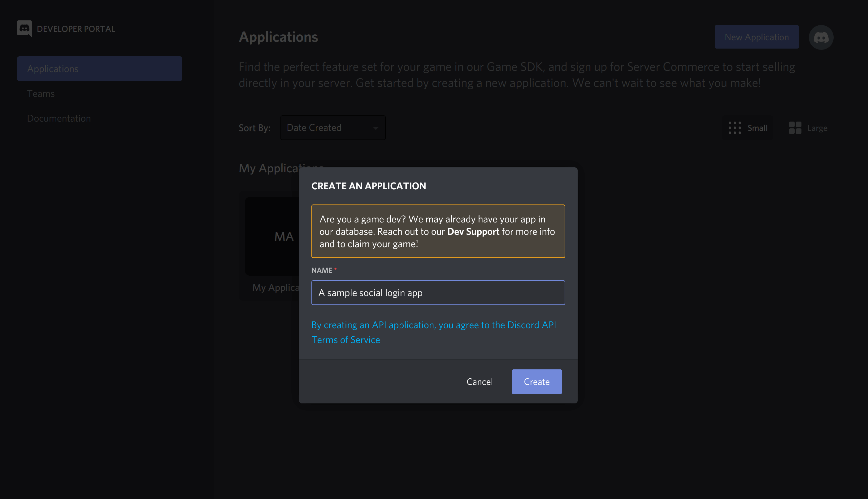The width and height of the screenshot is (868, 499).
Task: Click the Dev Support link
Action: [x=473, y=231]
